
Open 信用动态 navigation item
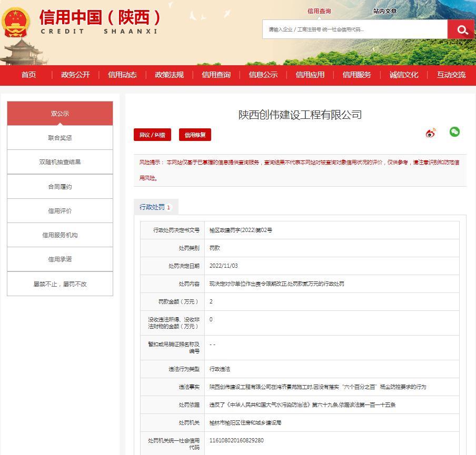[x=122, y=75]
